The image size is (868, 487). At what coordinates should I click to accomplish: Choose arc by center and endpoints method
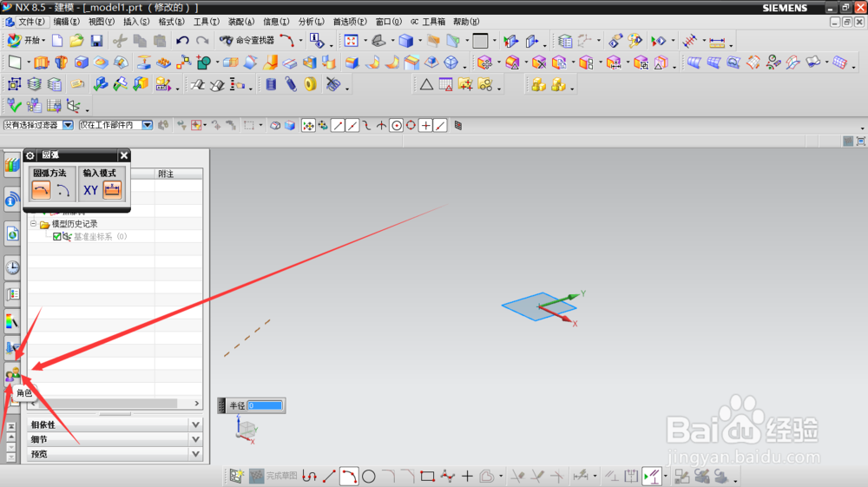click(63, 190)
